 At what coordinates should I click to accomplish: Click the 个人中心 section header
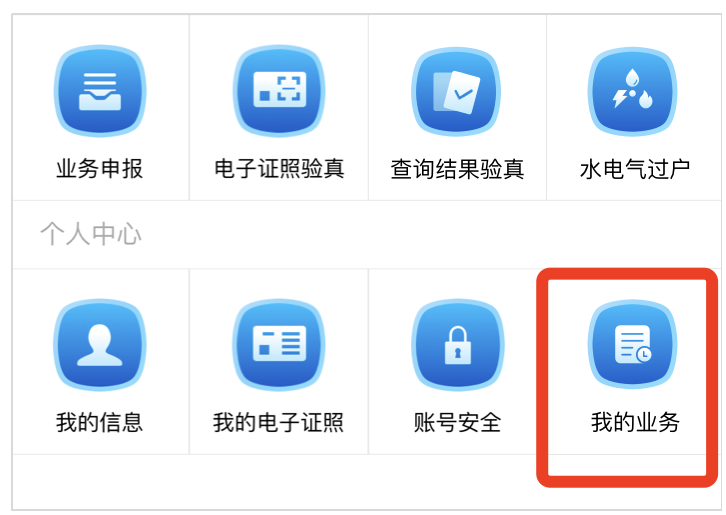(91, 233)
